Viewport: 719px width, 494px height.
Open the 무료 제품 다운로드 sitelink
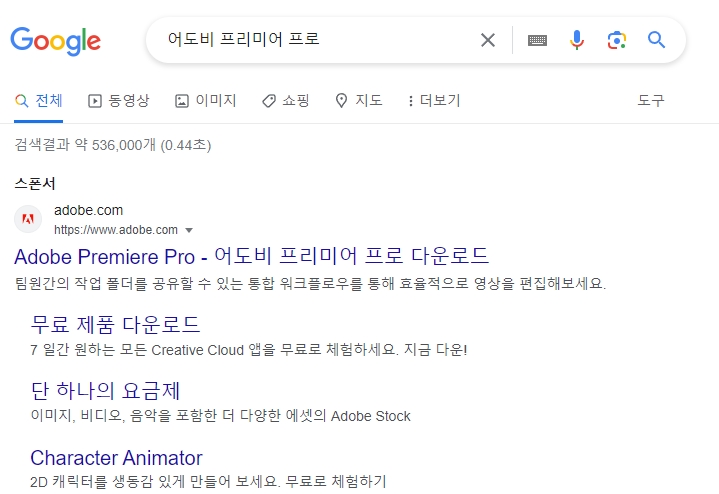115,324
